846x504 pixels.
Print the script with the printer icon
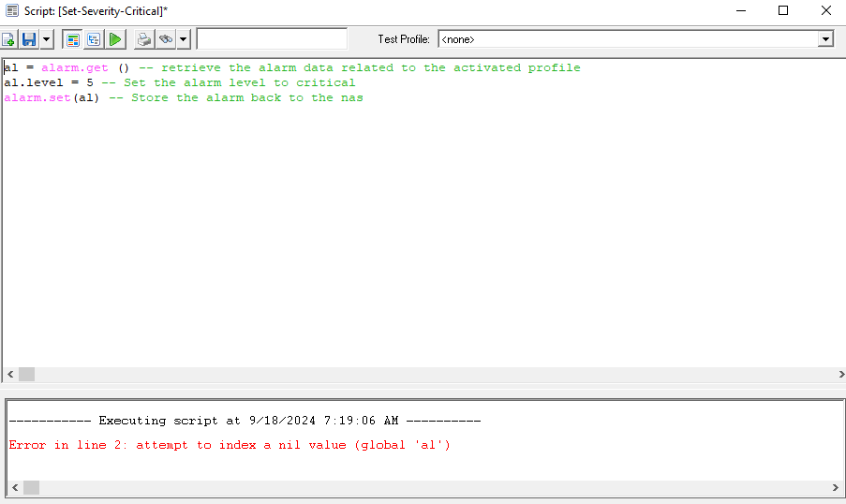(x=144, y=39)
